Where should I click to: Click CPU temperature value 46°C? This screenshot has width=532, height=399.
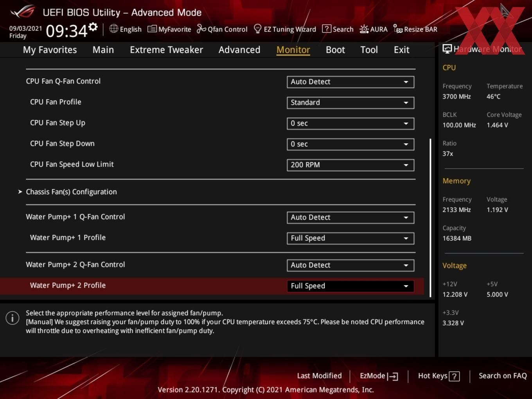[x=493, y=96]
